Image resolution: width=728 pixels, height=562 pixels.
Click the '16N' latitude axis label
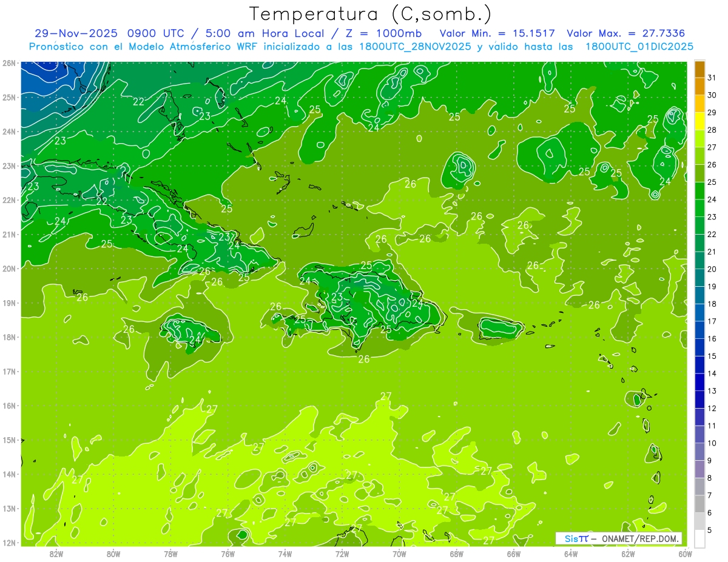click(x=9, y=406)
